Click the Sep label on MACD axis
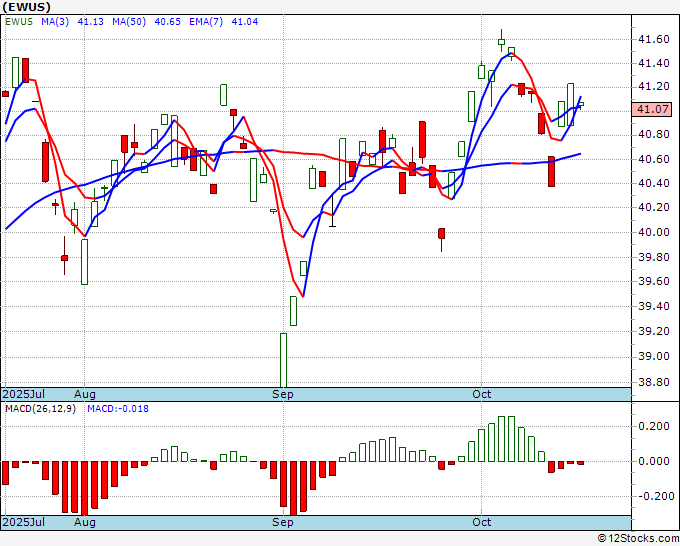The height and width of the screenshot is (546, 680). point(283,522)
